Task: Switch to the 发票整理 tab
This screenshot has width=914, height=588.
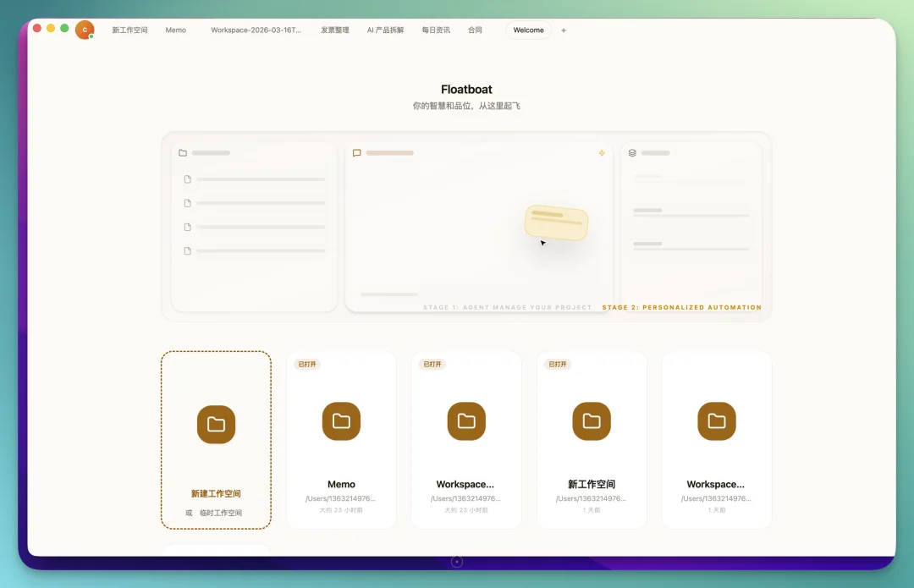Action: pos(334,30)
